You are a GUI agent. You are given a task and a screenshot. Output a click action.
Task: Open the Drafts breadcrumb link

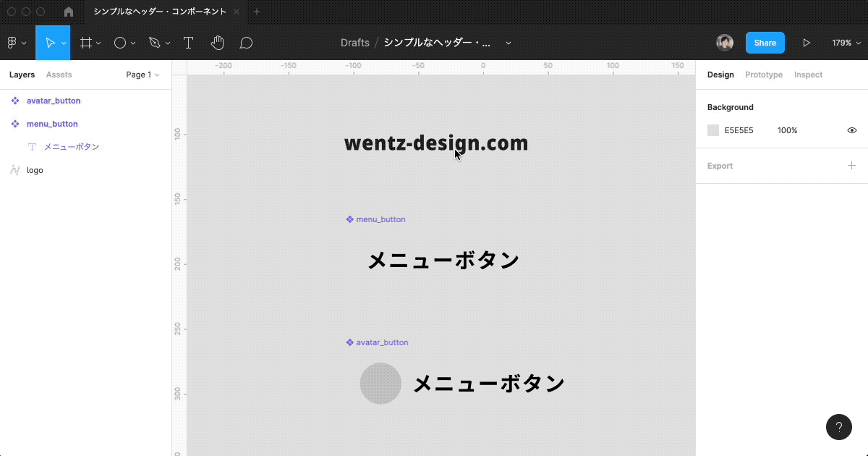[355, 43]
